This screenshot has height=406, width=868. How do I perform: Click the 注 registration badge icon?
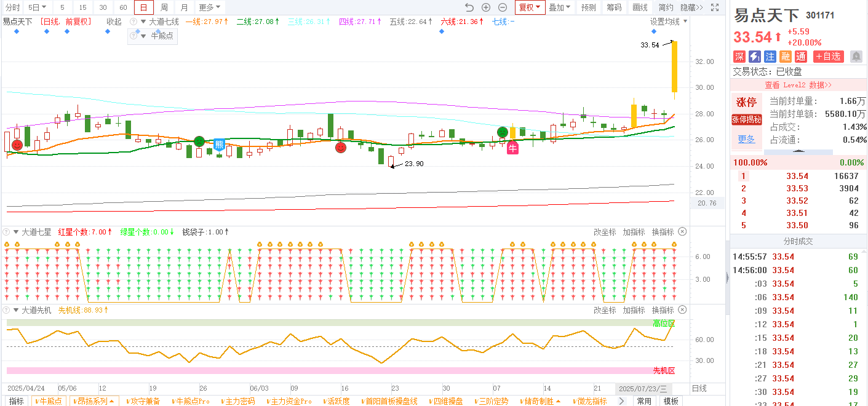point(770,57)
